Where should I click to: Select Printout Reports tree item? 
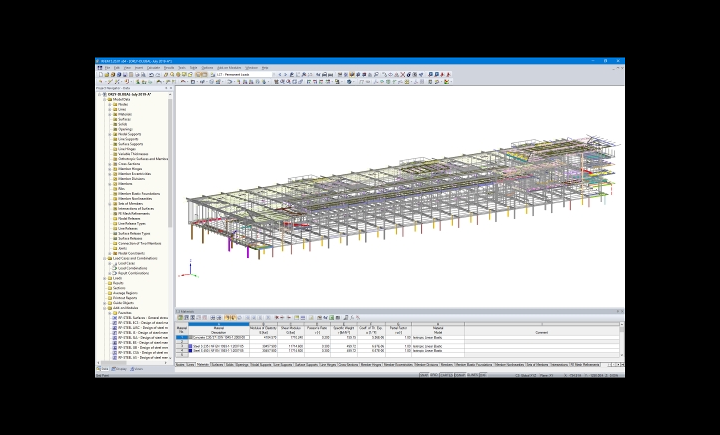(x=125, y=298)
